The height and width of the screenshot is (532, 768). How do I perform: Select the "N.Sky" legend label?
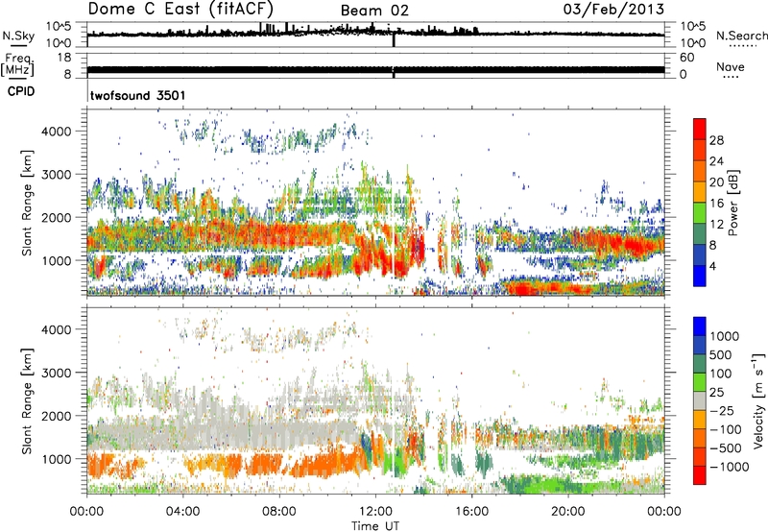[x=18, y=36]
